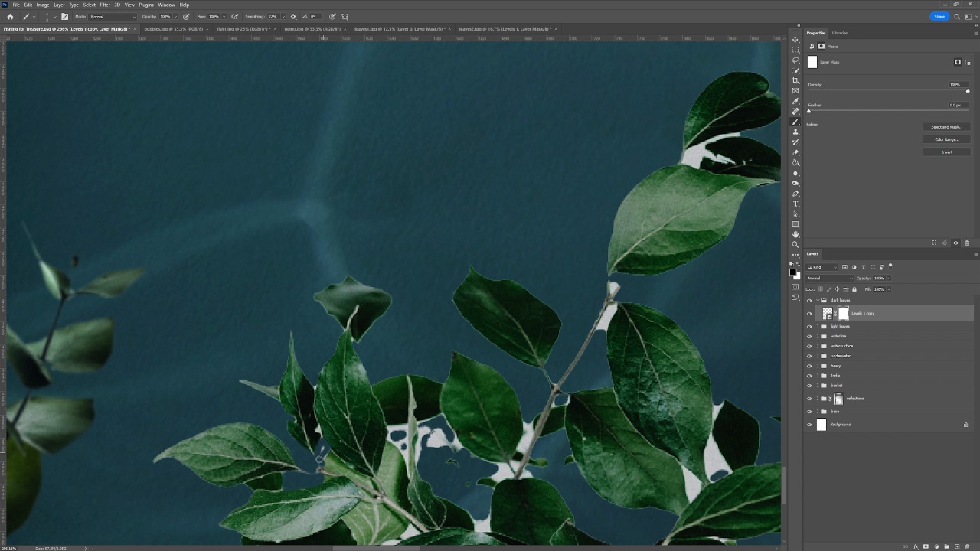
Task: Click the Select and Mask button
Action: pyautogui.click(x=946, y=127)
